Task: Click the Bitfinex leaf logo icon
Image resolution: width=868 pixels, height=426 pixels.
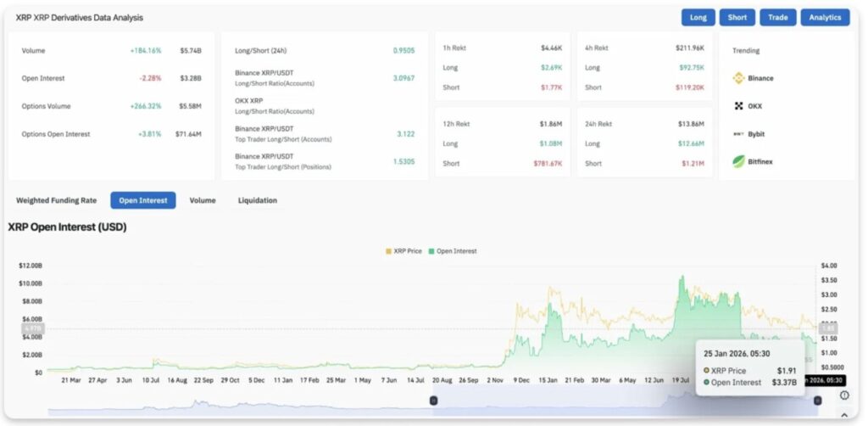Action: coord(738,161)
